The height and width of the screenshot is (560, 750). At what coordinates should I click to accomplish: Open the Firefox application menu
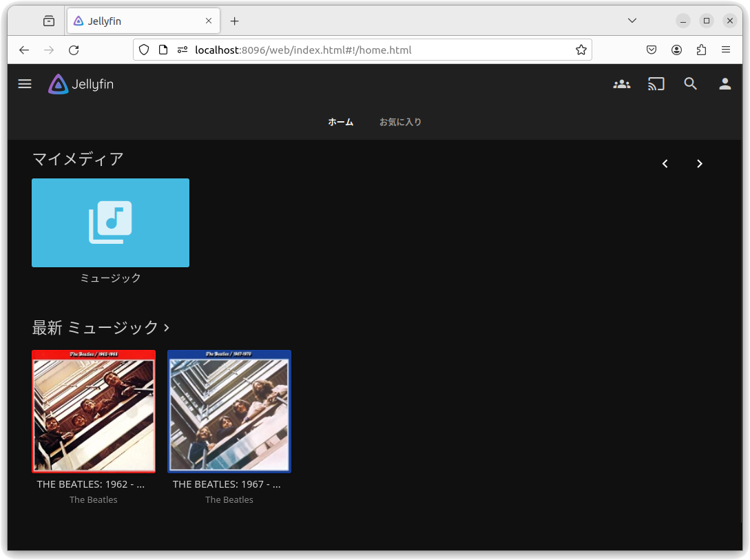point(726,50)
